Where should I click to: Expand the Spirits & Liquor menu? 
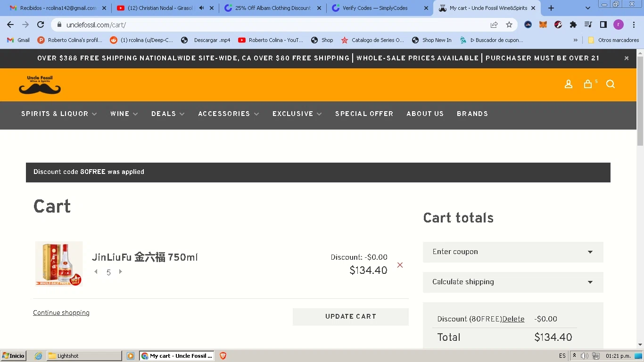(59, 114)
